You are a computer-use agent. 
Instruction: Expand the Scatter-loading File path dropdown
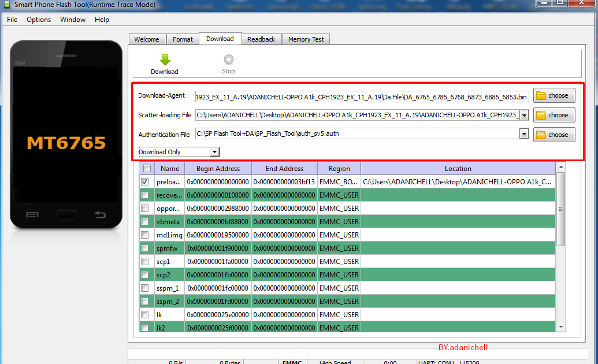pyautogui.click(x=523, y=114)
